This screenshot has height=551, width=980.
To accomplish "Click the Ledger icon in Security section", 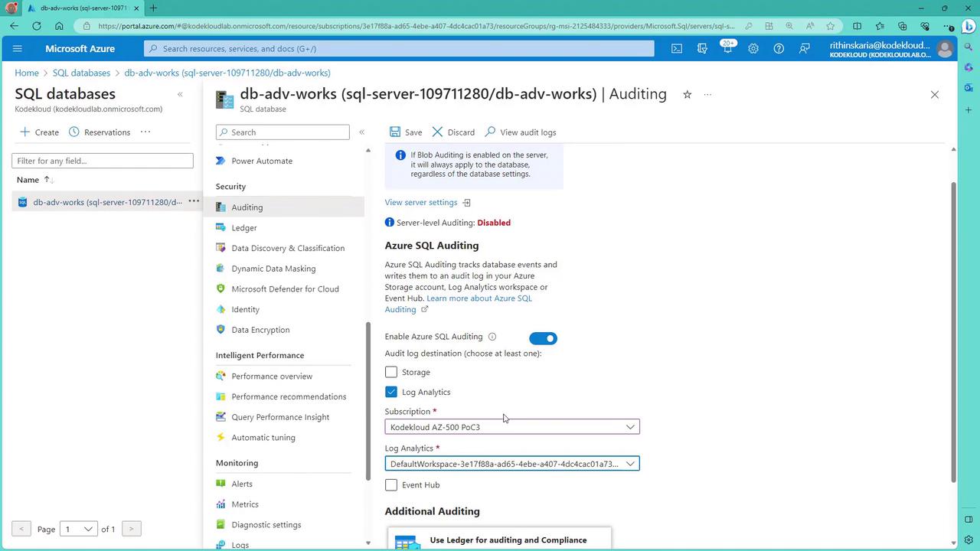I will pyautogui.click(x=220, y=228).
